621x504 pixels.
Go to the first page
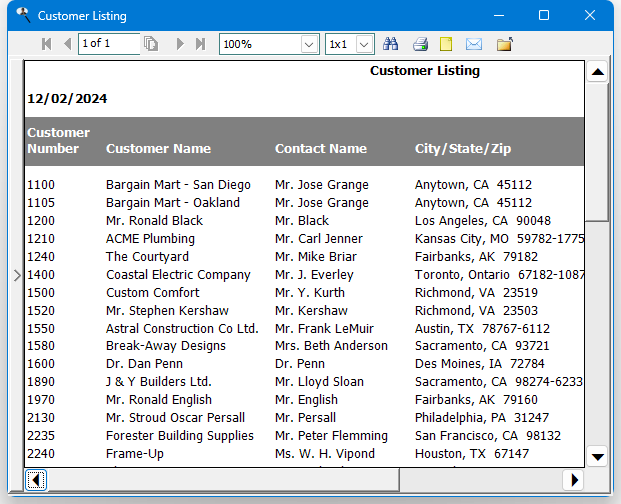tap(47, 44)
